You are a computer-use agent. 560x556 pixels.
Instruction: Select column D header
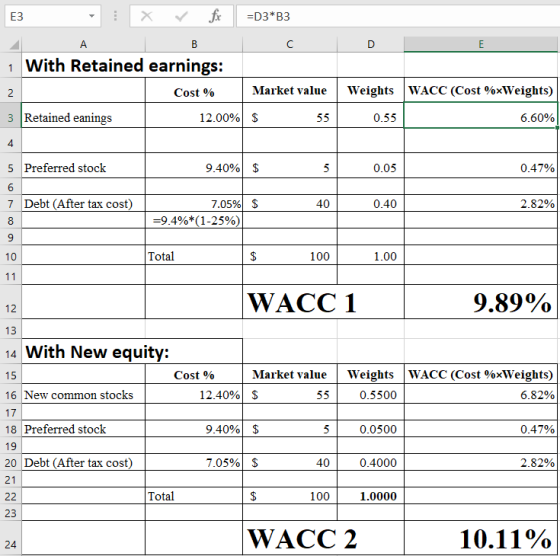click(371, 45)
